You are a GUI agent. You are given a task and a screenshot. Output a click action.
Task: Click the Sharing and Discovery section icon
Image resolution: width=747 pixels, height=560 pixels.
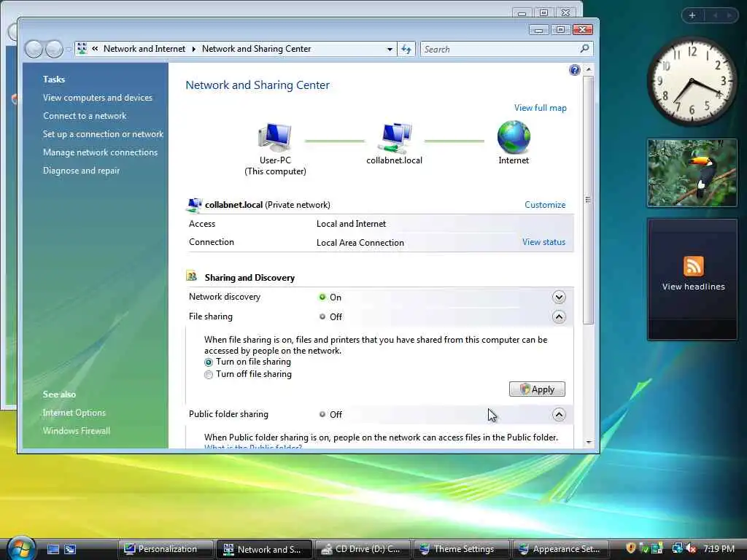(x=192, y=276)
